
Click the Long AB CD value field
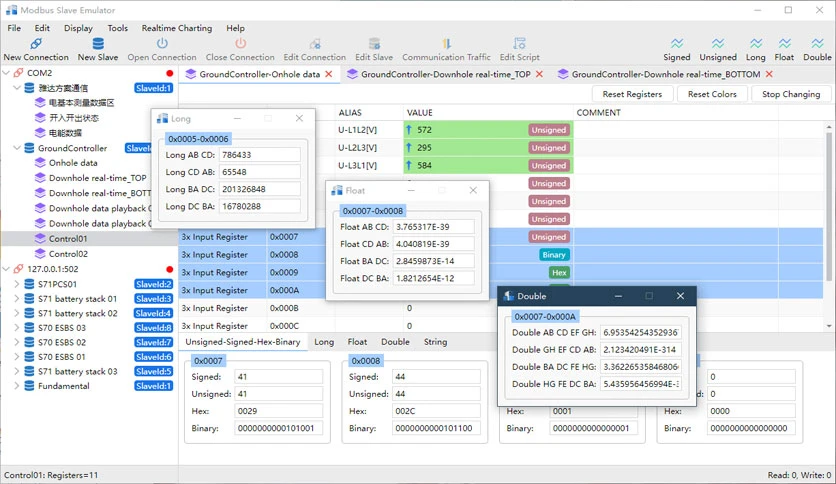[260, 155]
